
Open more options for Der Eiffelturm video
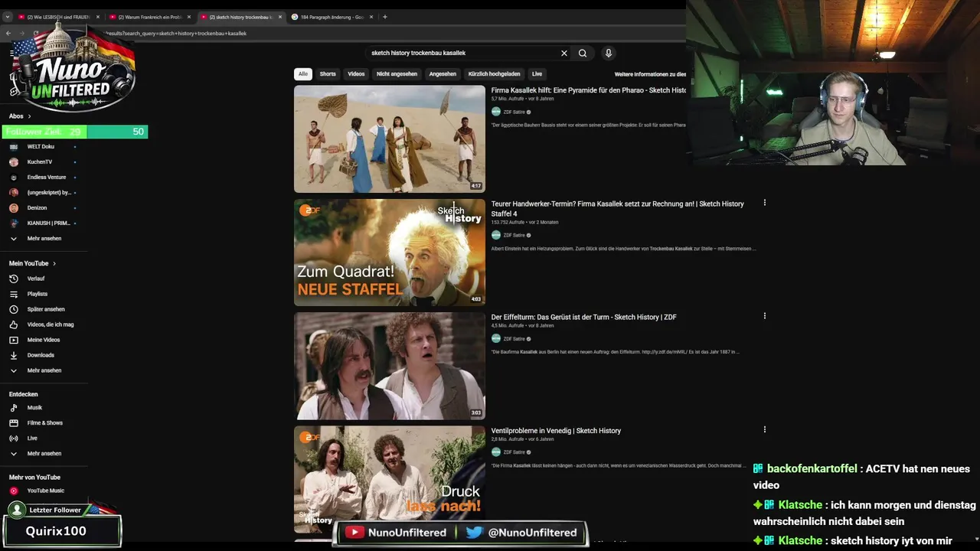click(x=764, y=315)
